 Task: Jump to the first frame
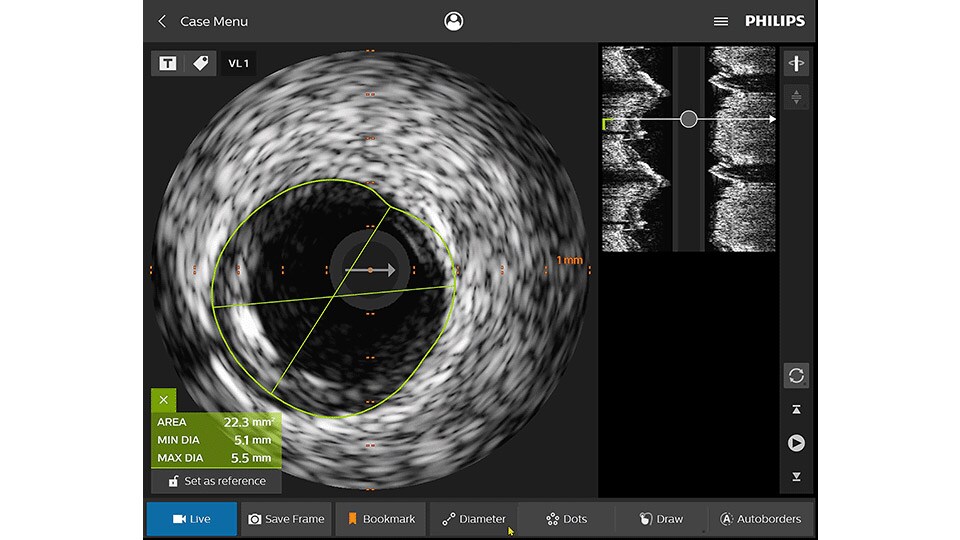796,410
